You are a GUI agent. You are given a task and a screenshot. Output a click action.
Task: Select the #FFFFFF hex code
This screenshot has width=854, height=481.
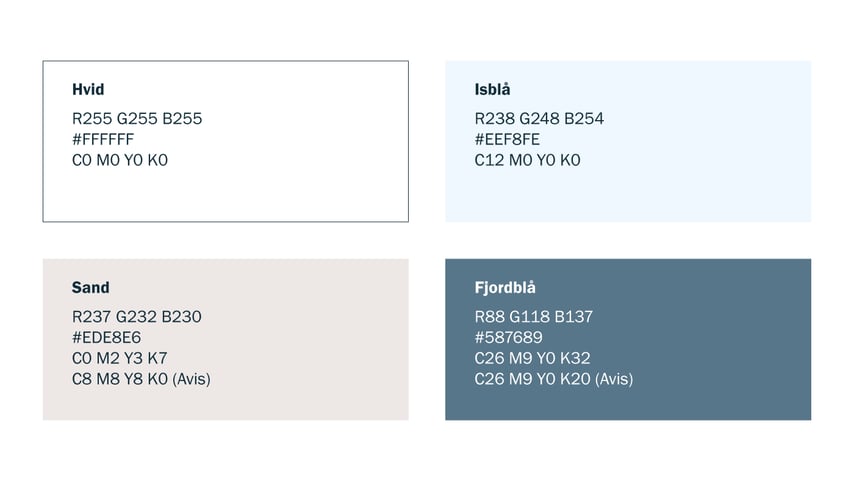[103, 139]
